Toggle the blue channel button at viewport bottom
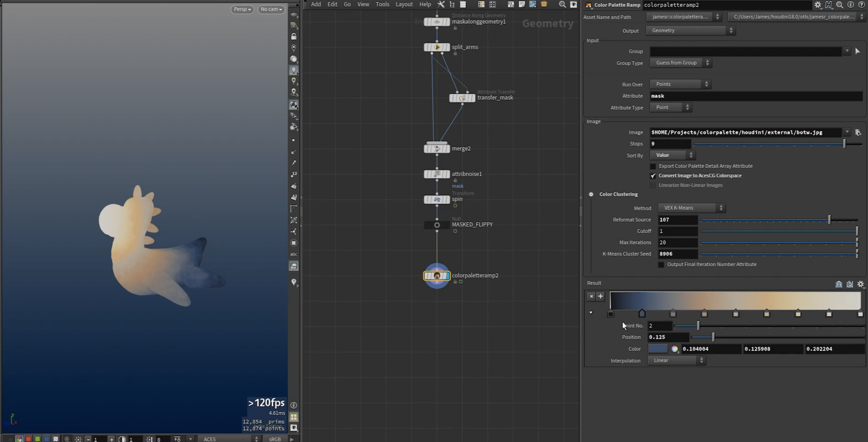Screen dimensions: 868x442 pyautogui.click(x=47, y=439)
